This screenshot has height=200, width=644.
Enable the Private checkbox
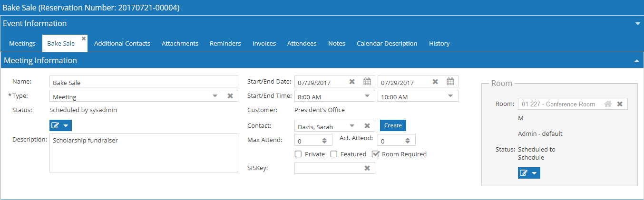coord(298,154)
